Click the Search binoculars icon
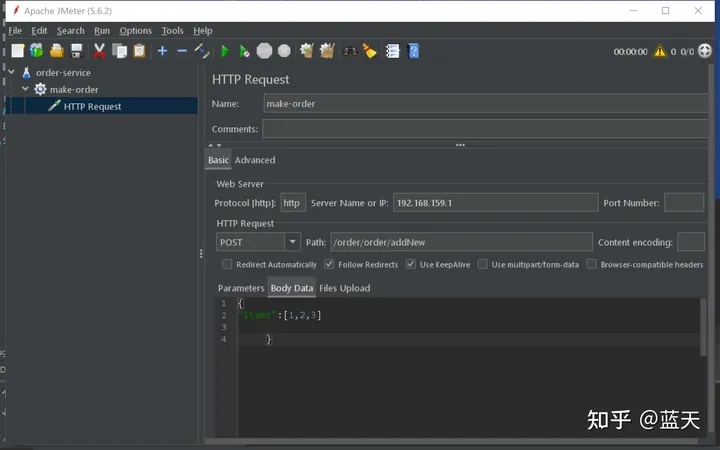Viewport: 720px width, 450px height. 350,51
